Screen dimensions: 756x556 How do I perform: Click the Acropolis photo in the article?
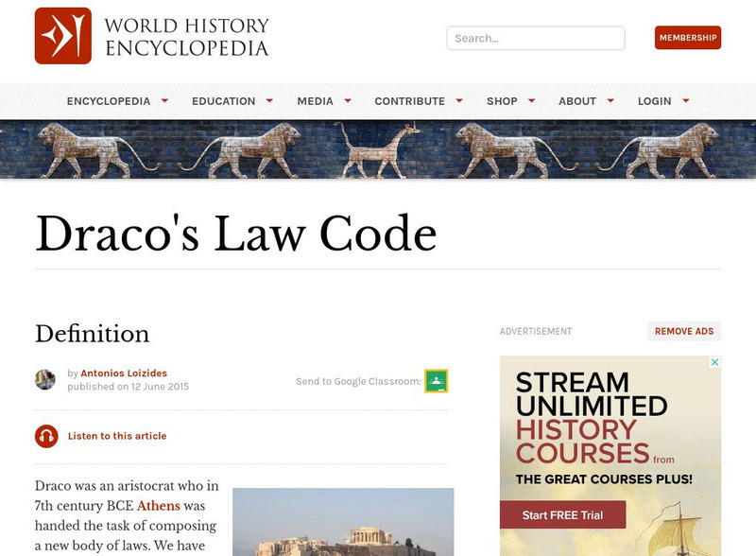point(342,520)
